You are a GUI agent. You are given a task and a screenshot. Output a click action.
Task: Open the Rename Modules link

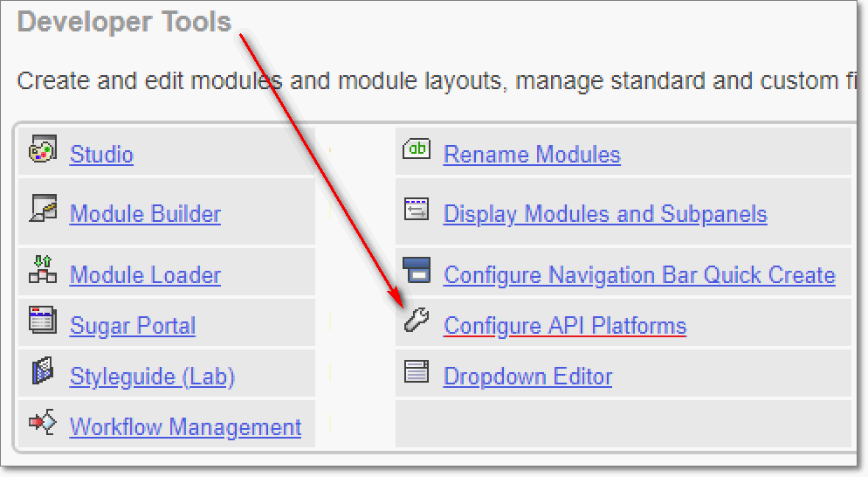coord(532,155)
